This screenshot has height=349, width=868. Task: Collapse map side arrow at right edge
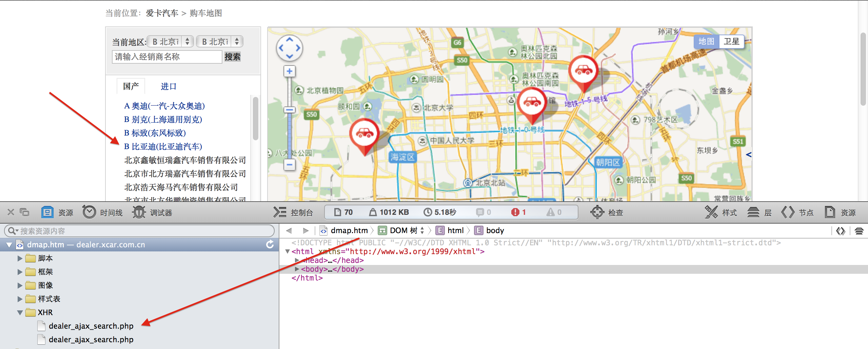[x=749, y=155]
